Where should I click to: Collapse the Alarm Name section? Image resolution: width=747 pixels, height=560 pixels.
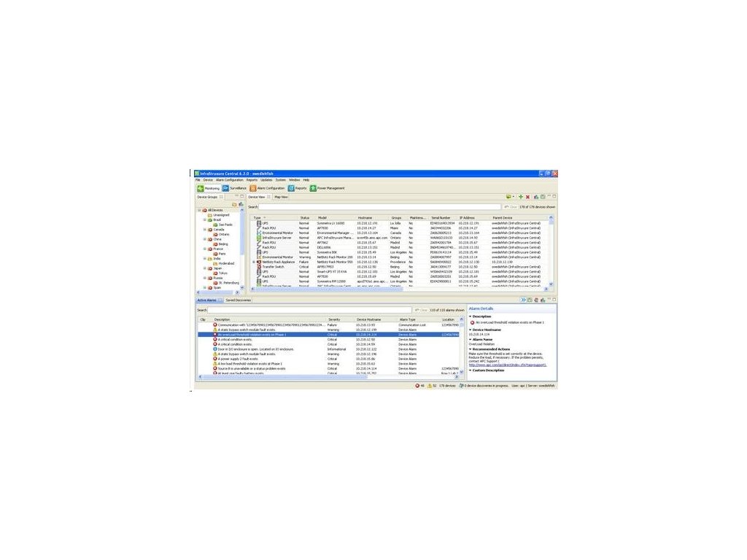[471, 340]
